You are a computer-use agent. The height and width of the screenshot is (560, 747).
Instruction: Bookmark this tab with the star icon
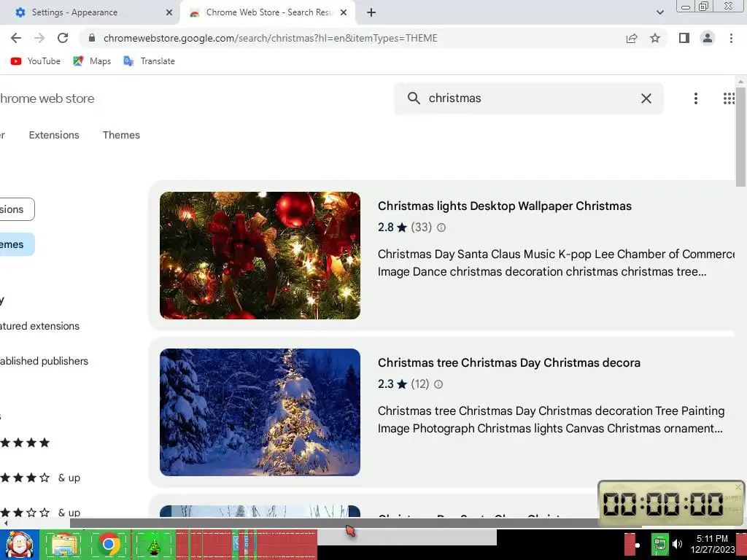pyautogui.click(x=655, y=38)
